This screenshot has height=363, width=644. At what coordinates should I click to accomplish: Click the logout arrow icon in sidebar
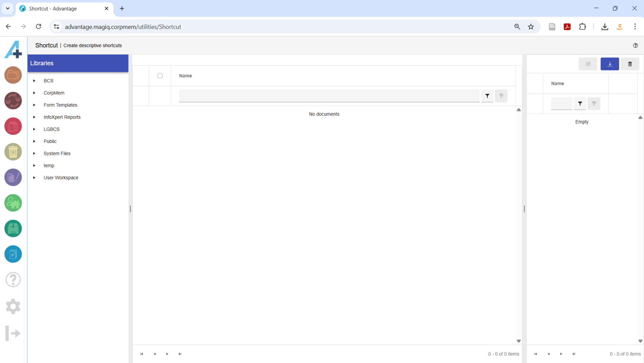coord(13,333)
